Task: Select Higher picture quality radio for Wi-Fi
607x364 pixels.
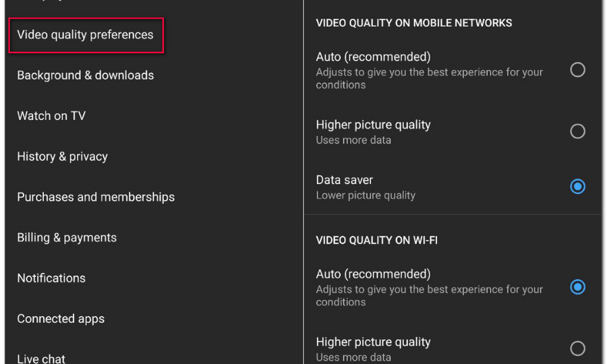Action: (x=577, y=348)
